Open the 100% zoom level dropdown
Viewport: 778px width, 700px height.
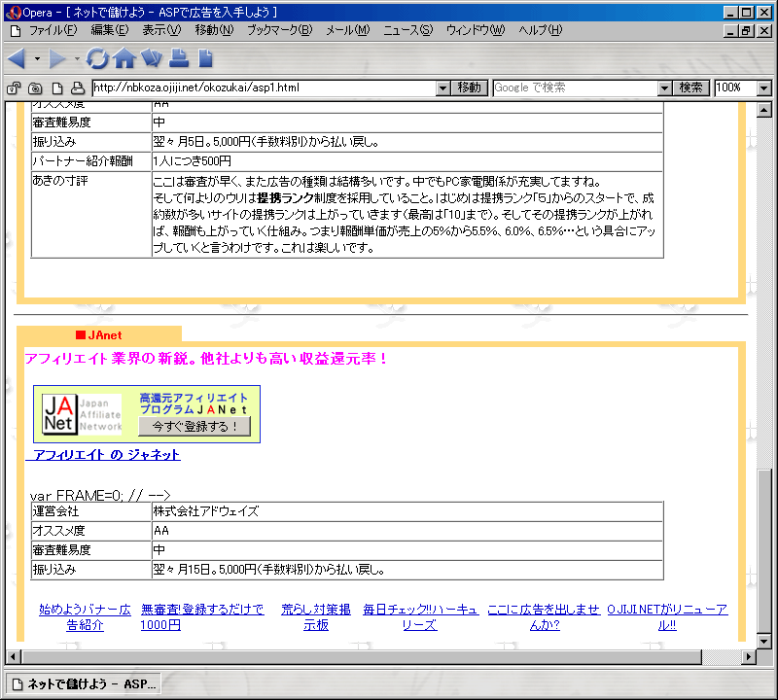point(763,88)
